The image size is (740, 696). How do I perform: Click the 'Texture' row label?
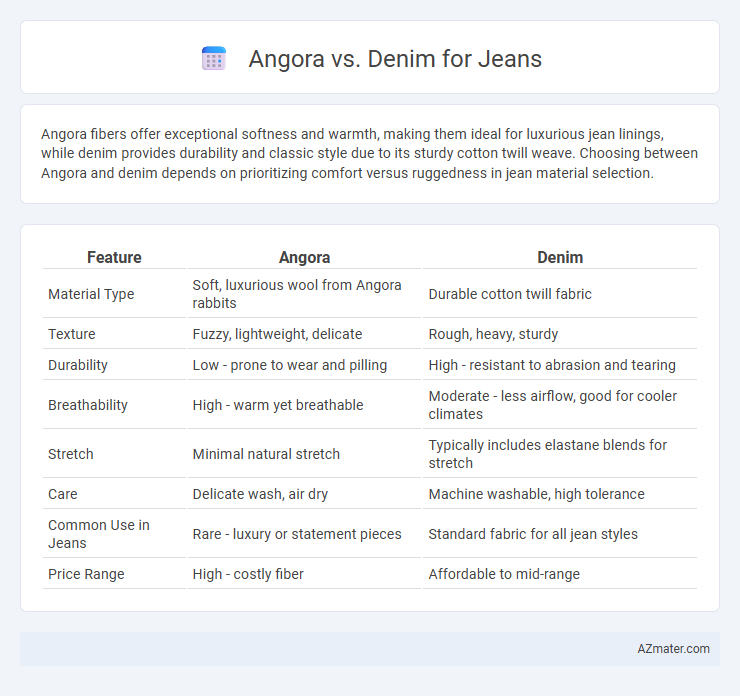point(72,334)
